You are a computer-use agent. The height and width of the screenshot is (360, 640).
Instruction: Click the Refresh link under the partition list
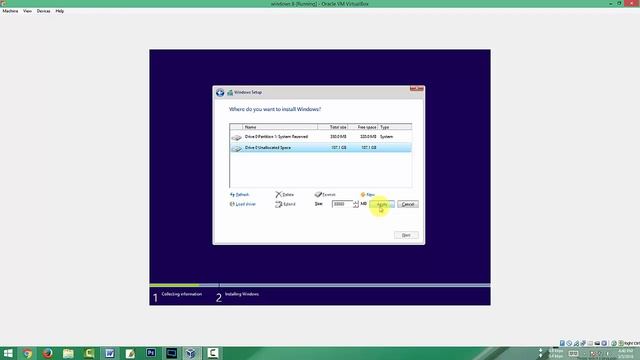pyautogui.click(x=242, y=195)
